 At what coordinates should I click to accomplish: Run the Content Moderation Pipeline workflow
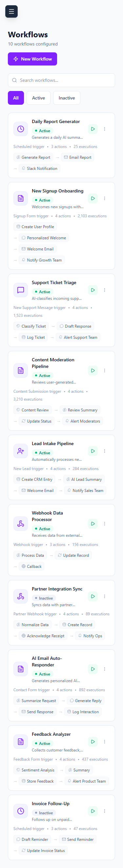point(92,371)
